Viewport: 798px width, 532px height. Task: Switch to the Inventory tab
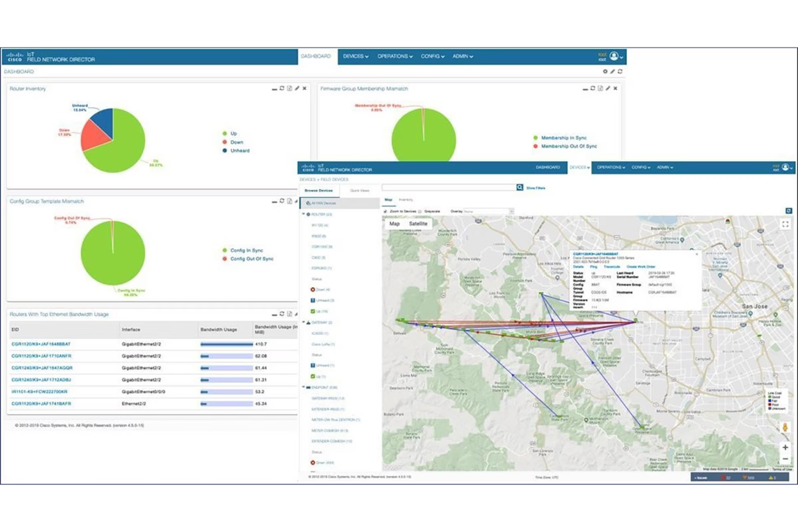click(405, 199)
